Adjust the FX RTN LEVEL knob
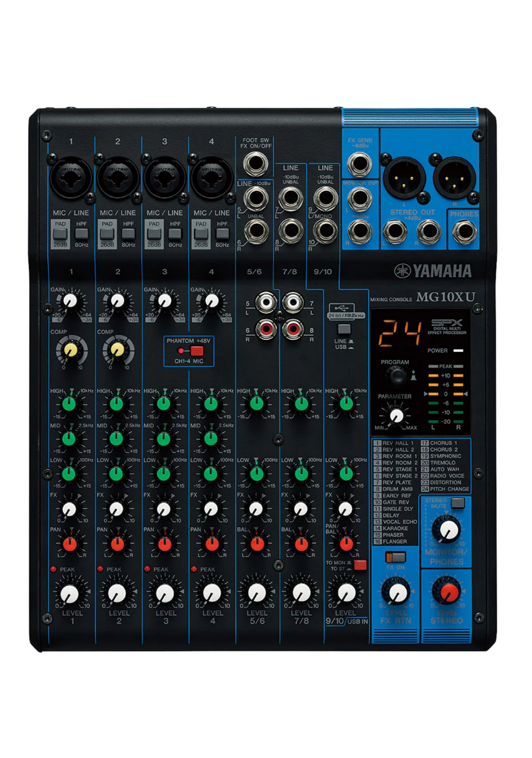This screenshot has height=758, width=532. tap(397, 593)
